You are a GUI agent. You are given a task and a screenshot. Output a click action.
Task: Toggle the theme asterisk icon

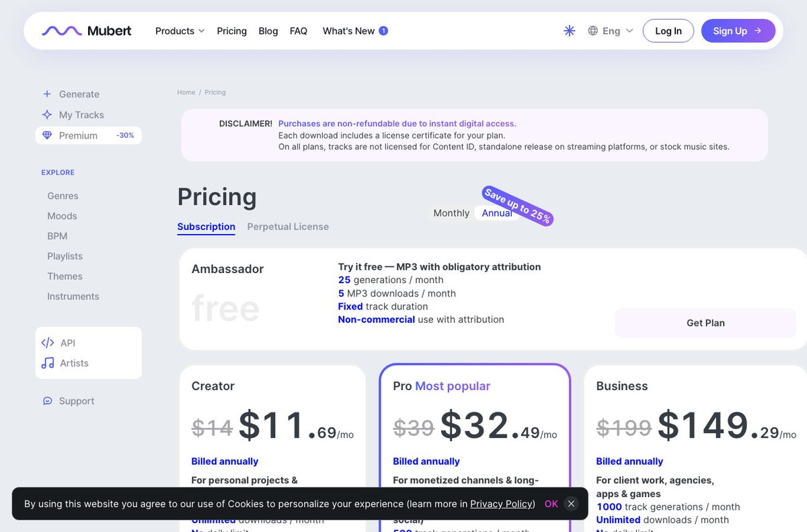pos(570,31)
